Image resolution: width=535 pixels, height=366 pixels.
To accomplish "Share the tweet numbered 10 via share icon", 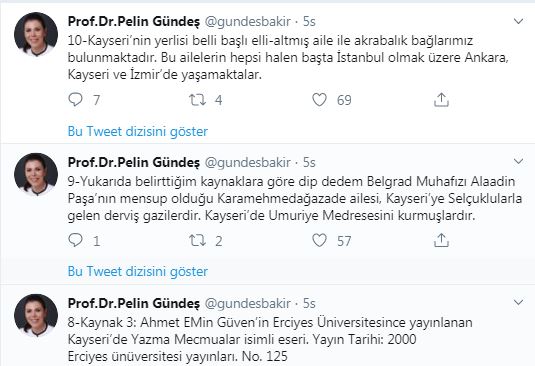I will coord(441,100).
